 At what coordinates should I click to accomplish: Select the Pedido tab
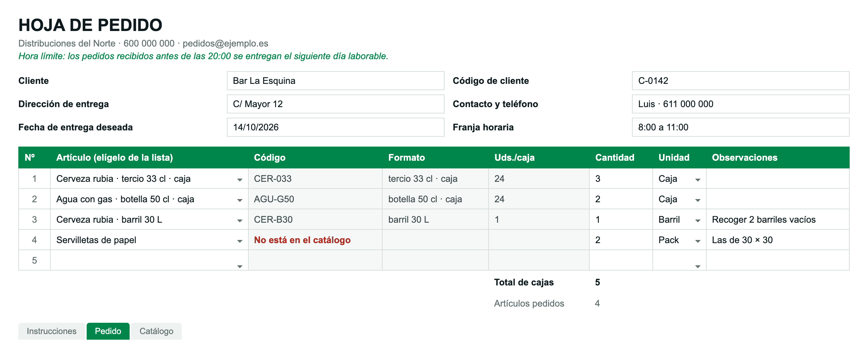108,331
